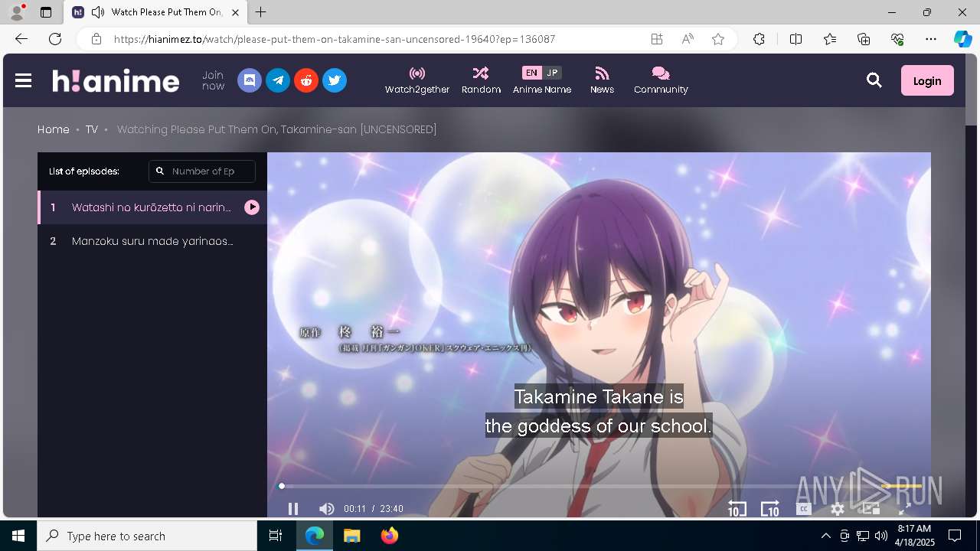Open notification center
The height and width of the screenshot is (551, 980).
[955, 536]
